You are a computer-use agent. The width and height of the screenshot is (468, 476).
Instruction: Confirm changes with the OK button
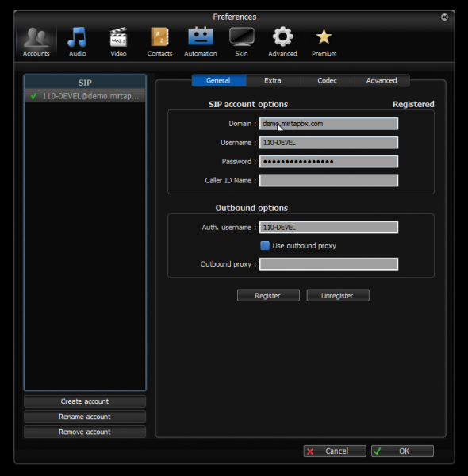(402, 451)
